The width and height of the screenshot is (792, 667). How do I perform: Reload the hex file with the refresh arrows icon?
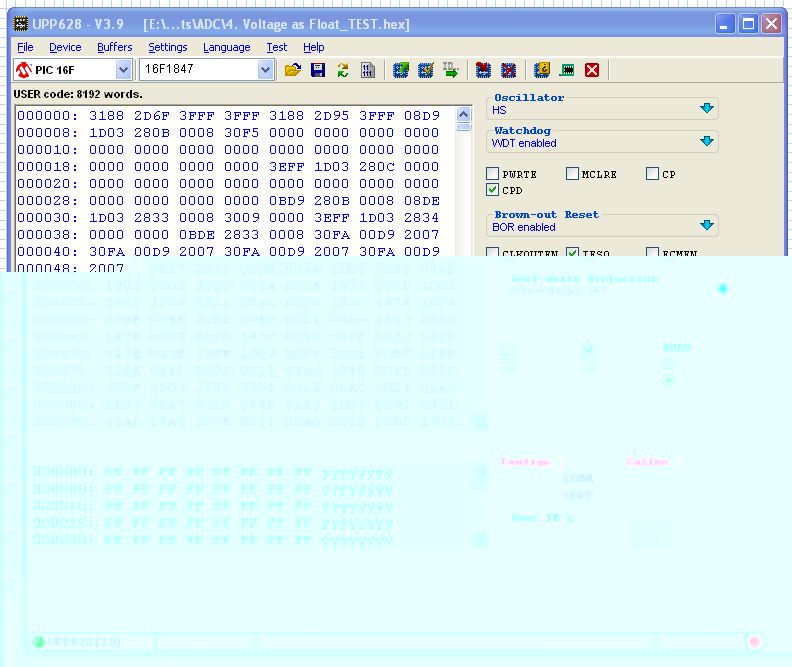343,70
